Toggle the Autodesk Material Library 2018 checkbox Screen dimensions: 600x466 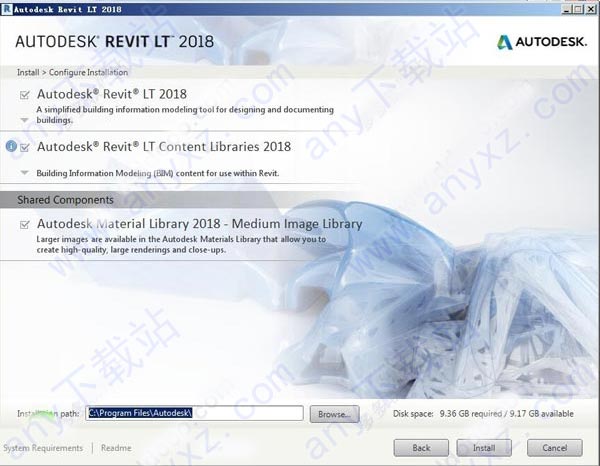coord(24,224)
